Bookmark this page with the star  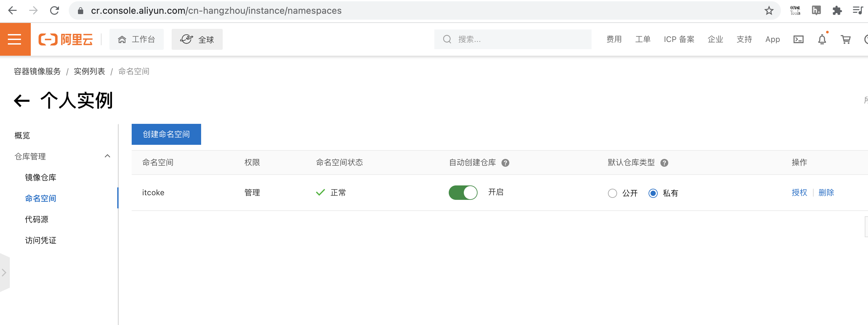pyautogui.click(x=769, y=11)
